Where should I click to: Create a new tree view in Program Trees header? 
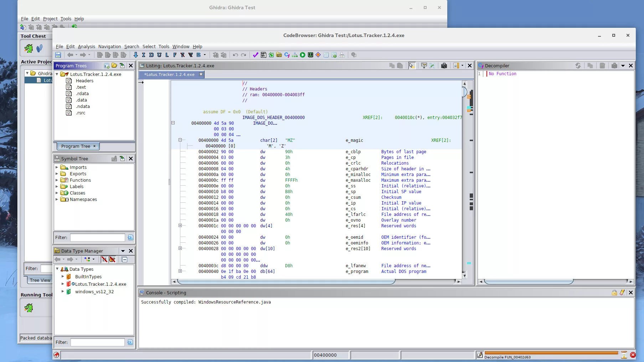pos(107,66)
